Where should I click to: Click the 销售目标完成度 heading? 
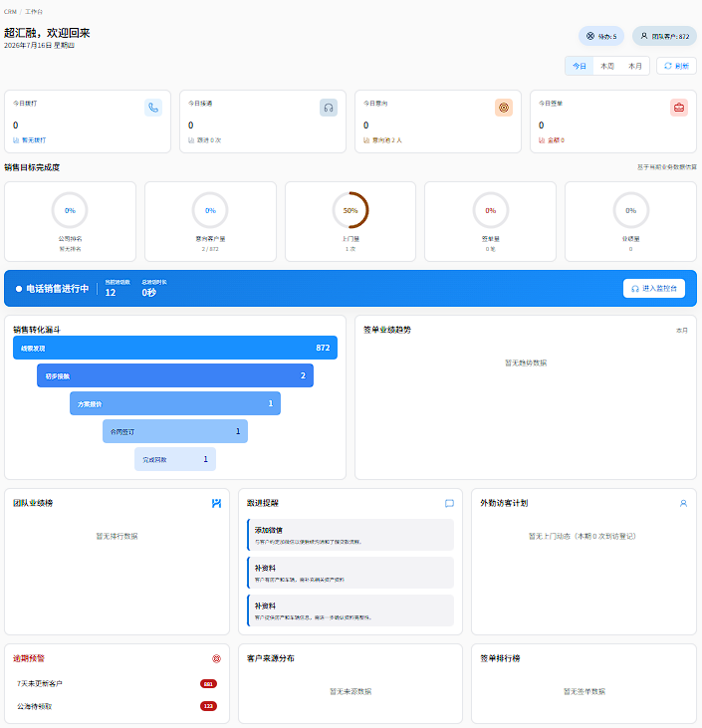[32, 167]
